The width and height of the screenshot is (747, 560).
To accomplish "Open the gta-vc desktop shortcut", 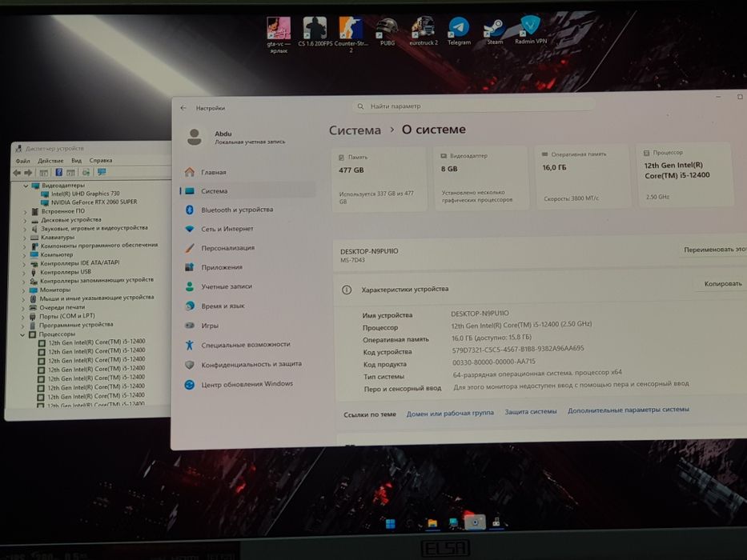I will pyautogui.click(x=279, y=34).
